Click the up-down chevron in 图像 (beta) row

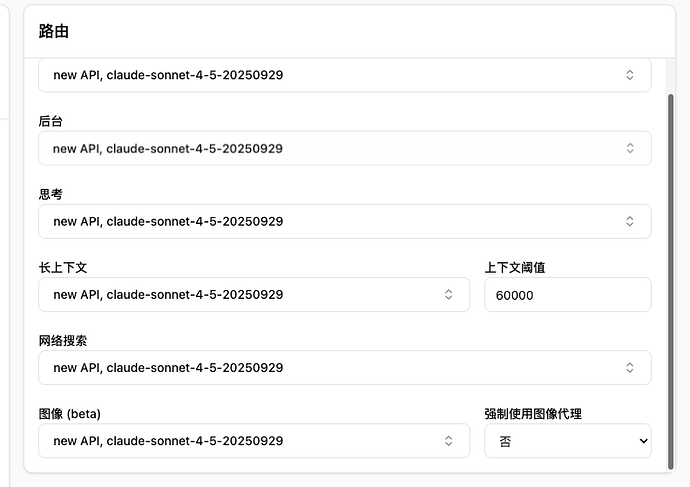click(448, 440)
